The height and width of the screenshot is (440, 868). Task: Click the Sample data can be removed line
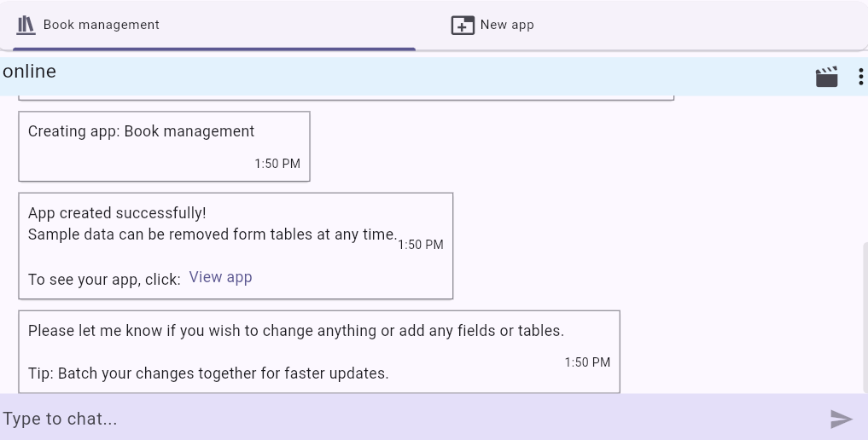click(x=212, y=234)
